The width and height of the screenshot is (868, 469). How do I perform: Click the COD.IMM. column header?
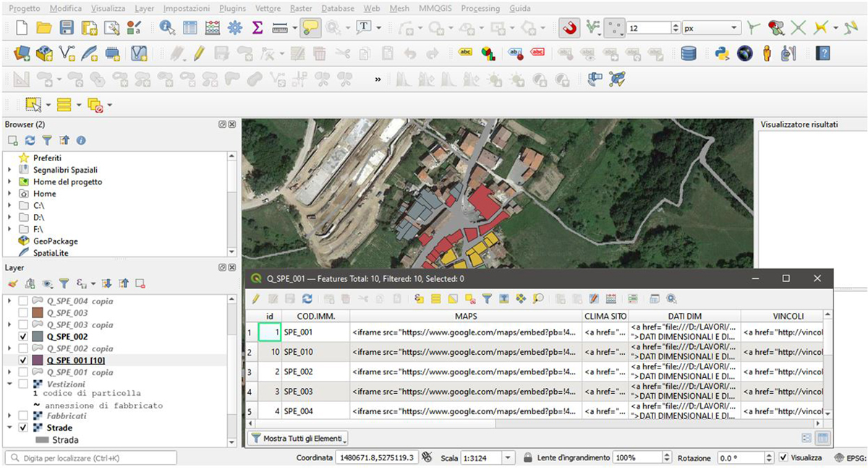tap(315, 316)
